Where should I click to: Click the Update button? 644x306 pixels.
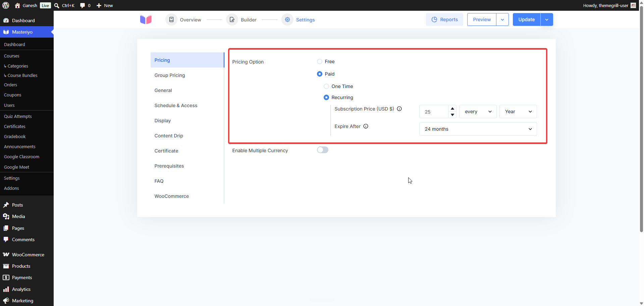point(527,19)
